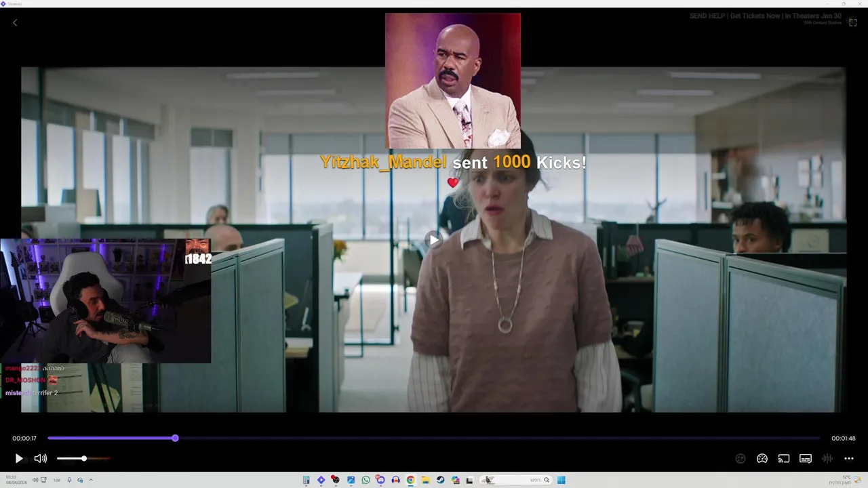Image resolution: width=868 pixels, height=488 pixels.
Task: Click the total duration 00:01:48
Action: coord(844,439)
